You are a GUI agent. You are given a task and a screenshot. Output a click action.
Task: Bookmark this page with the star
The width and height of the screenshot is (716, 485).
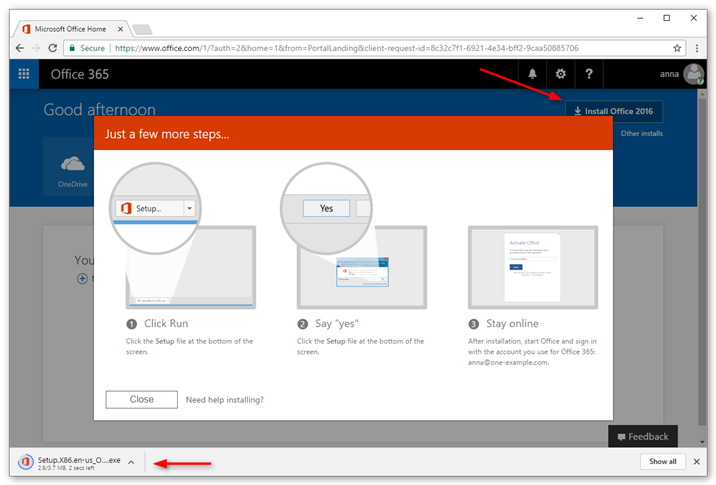click(677, 48)
